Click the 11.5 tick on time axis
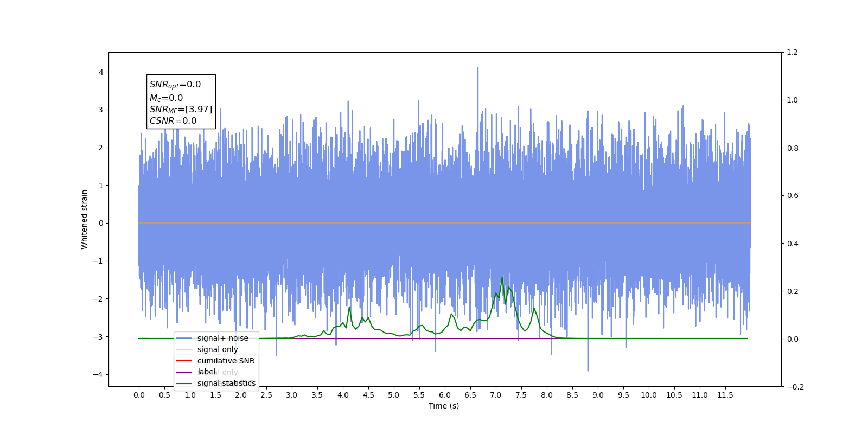The height and width of the screenshot is (434, 868). coord(725,395)
